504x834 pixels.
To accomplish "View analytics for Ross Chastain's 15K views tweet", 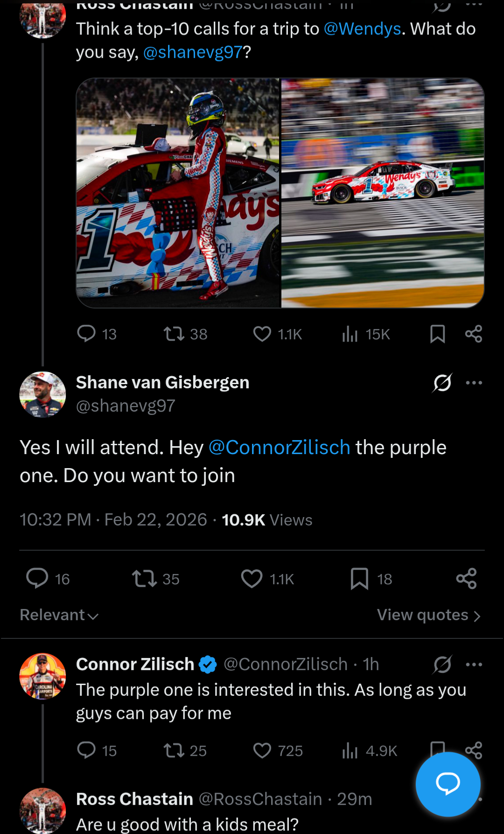I will (350, 334).
